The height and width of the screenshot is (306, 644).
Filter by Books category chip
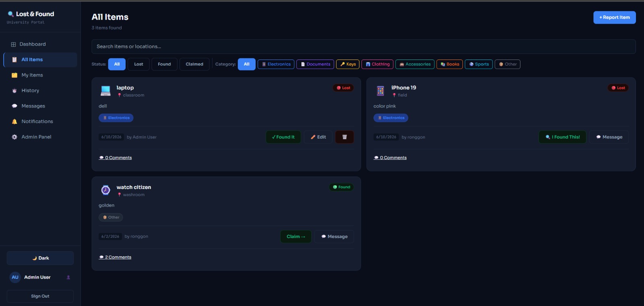point(450,64)
